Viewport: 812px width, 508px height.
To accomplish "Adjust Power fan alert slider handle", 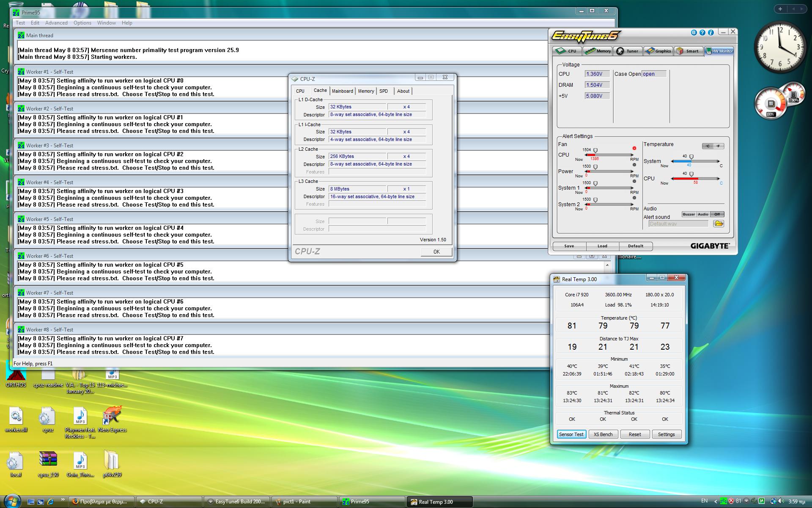I will click(595, 167).
